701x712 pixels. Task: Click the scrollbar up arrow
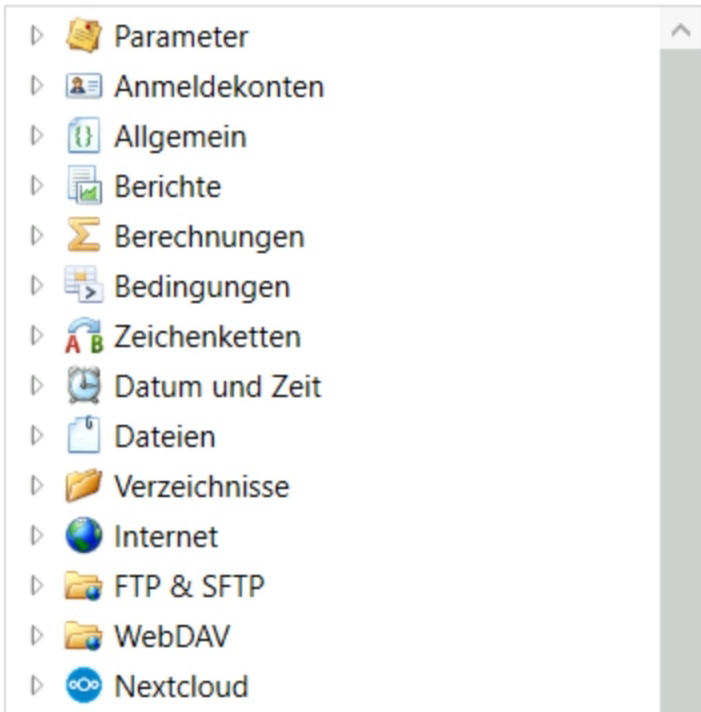click(x=681, y=31)
